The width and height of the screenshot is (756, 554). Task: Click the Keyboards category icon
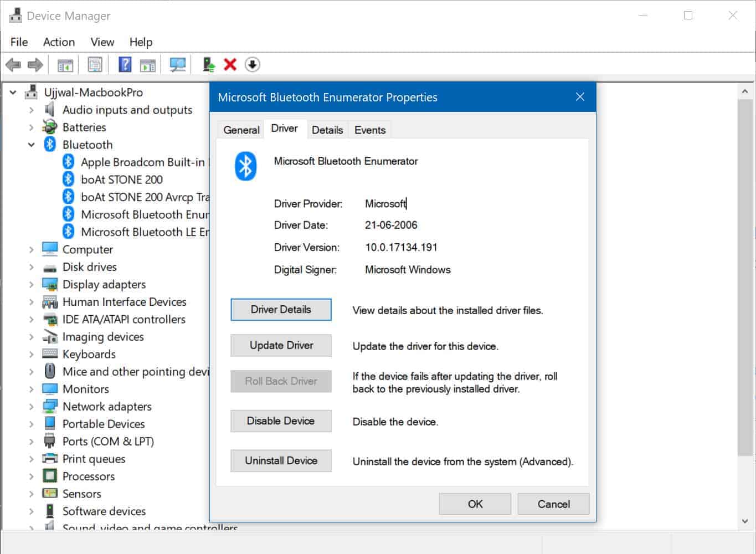(50, 354)
